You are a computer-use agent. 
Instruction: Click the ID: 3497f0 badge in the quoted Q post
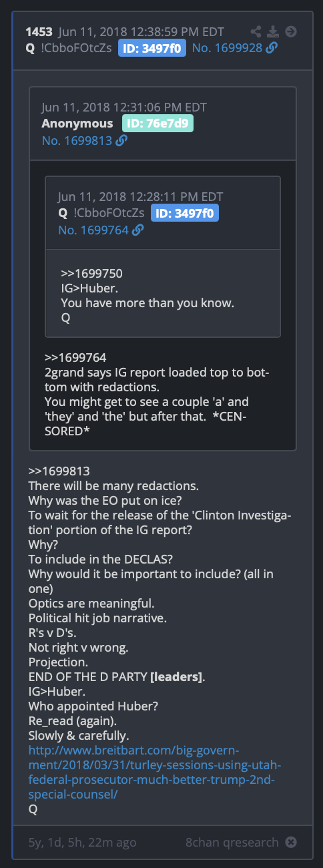[185, 213]
